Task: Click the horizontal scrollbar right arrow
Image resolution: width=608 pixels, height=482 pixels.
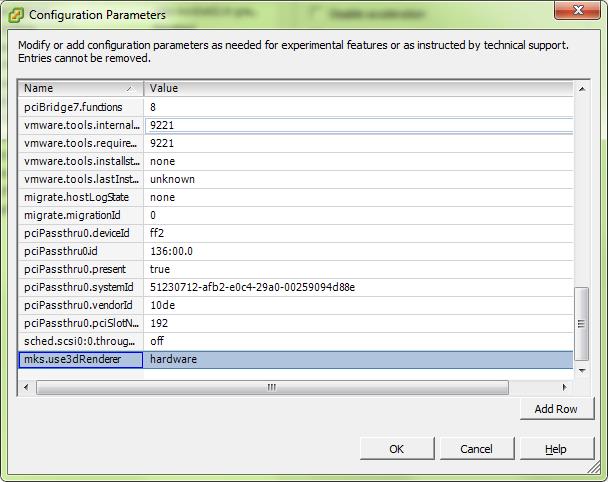Action: click(x=564, y=387)
